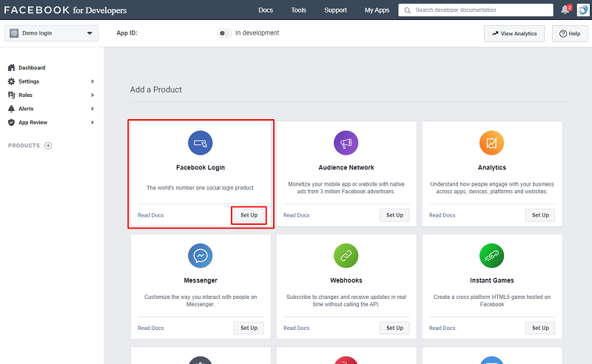The image size is (592, 364).
Task: Click the Dashboard home icon
Action: (x=11, y=67)
